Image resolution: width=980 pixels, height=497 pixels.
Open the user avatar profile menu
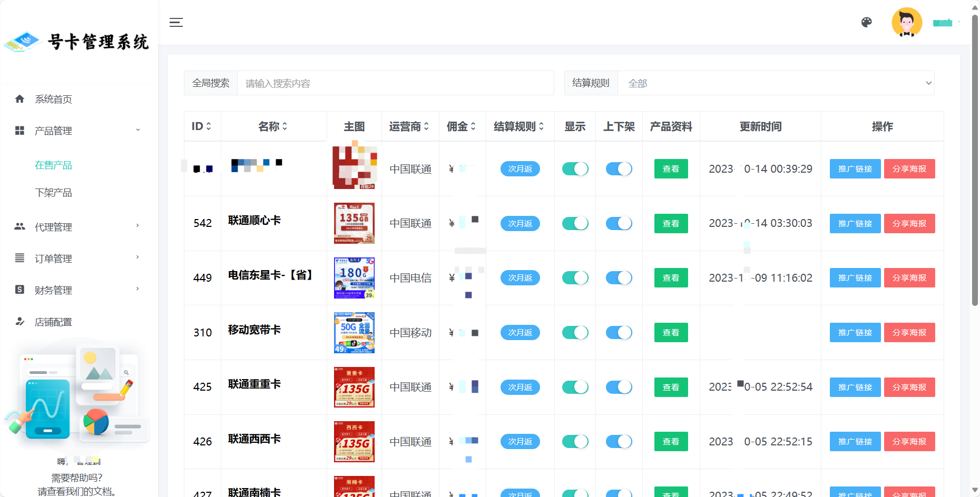pos(907,22)
